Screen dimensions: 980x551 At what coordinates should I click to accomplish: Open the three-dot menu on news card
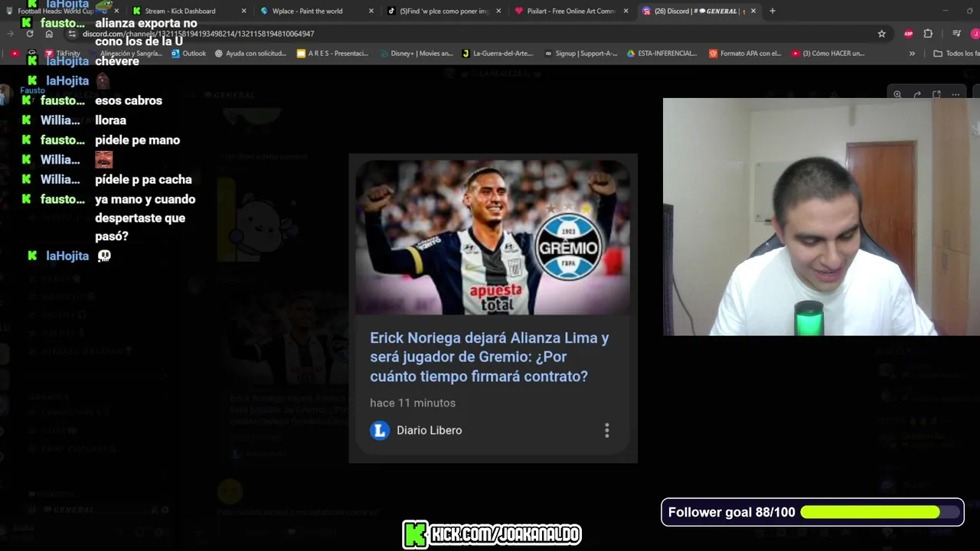point(607,430)
